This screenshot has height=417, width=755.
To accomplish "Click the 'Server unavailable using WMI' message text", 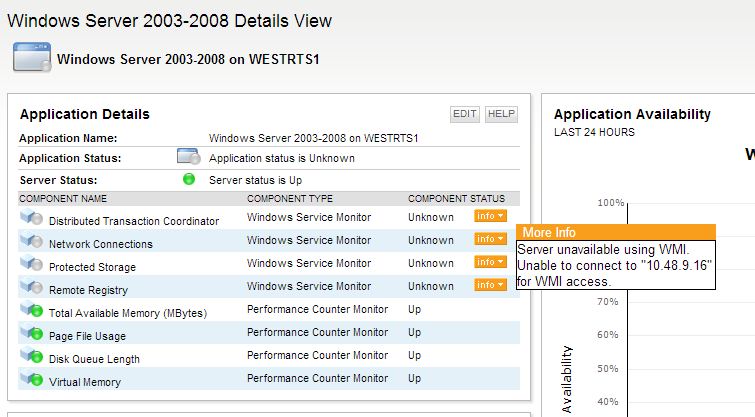I will pos(603,249).
